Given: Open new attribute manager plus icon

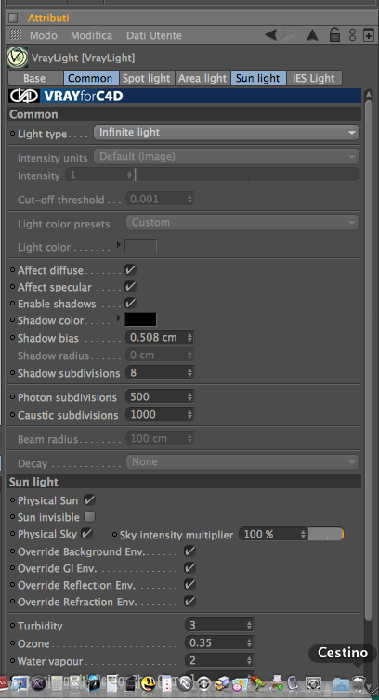Looking at the screenshot, I should (368, 35).
